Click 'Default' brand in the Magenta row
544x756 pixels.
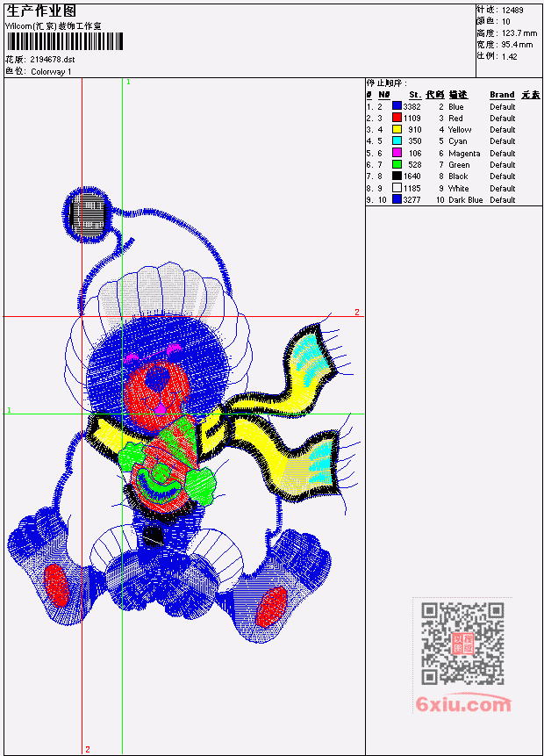pos(503,154)
